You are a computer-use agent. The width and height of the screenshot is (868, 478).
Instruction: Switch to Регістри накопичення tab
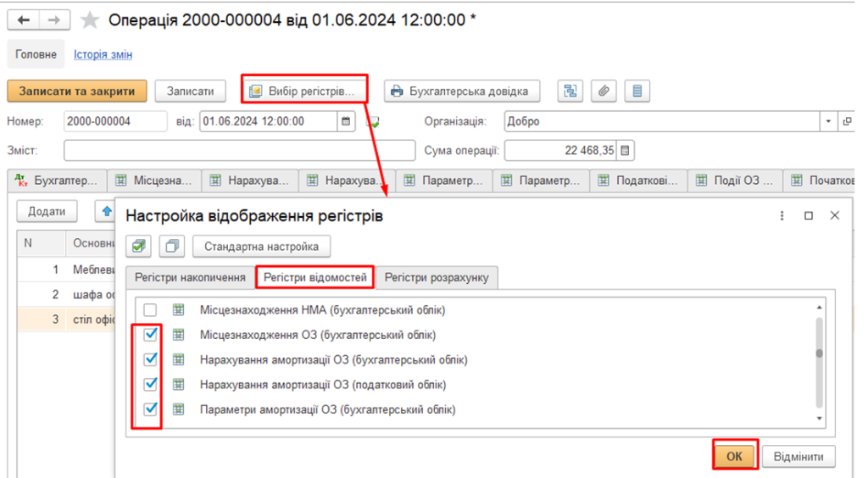click(190, 277)
